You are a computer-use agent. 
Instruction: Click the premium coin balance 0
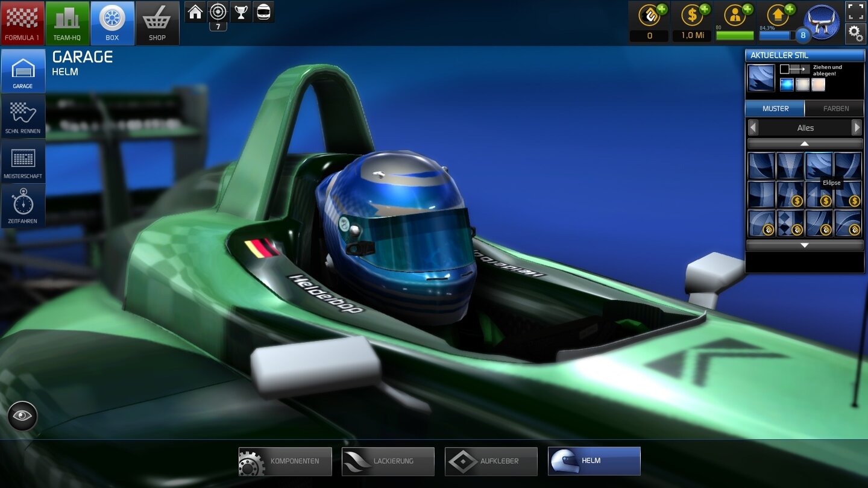point(649,36)
